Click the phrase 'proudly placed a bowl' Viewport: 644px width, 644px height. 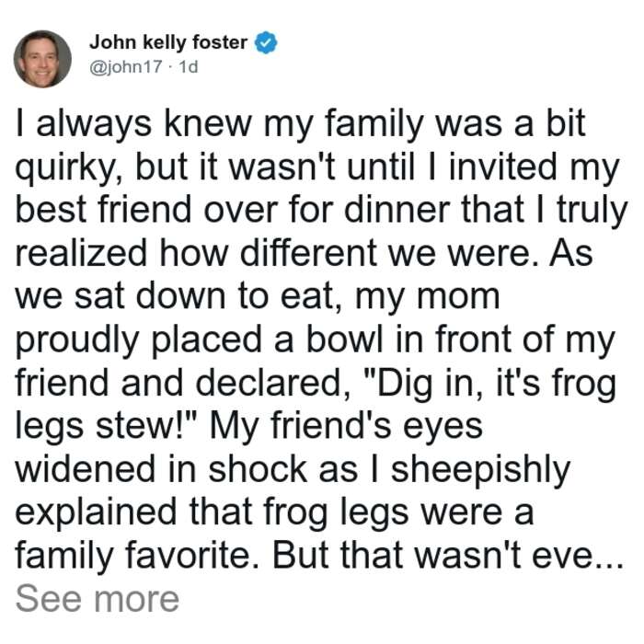click(200, 341)
